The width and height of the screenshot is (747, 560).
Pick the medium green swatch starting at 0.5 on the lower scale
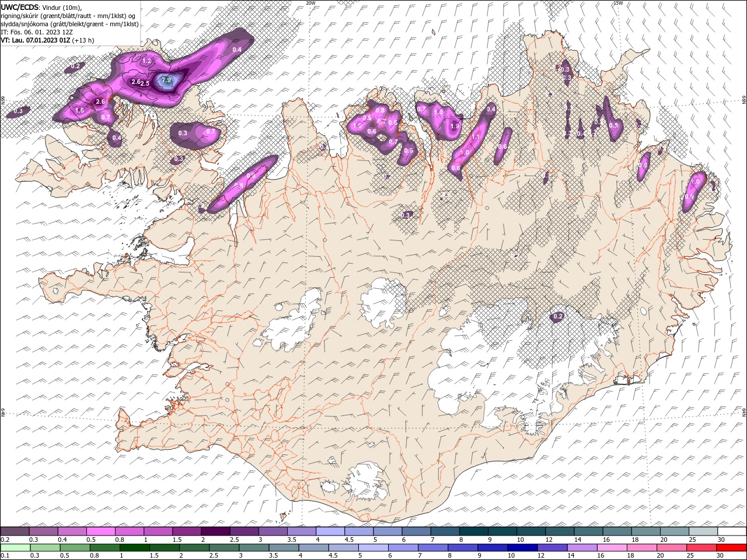[74, 547]
